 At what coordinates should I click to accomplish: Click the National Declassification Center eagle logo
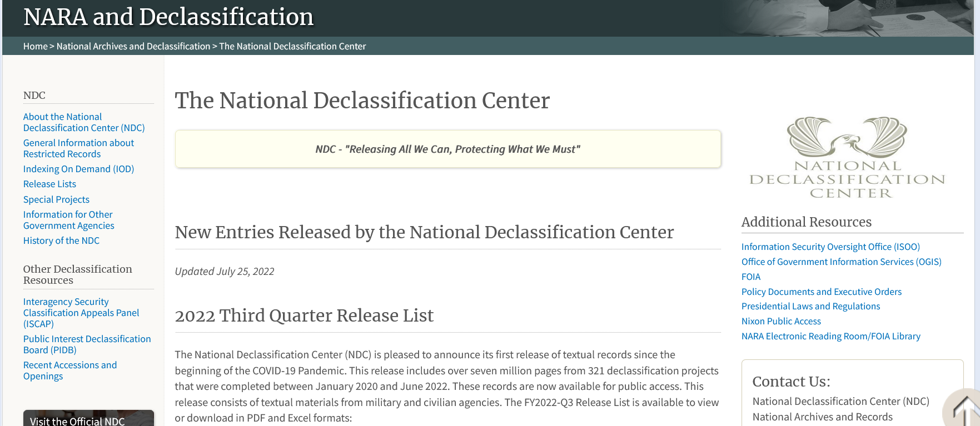click(x=847, y=157)
